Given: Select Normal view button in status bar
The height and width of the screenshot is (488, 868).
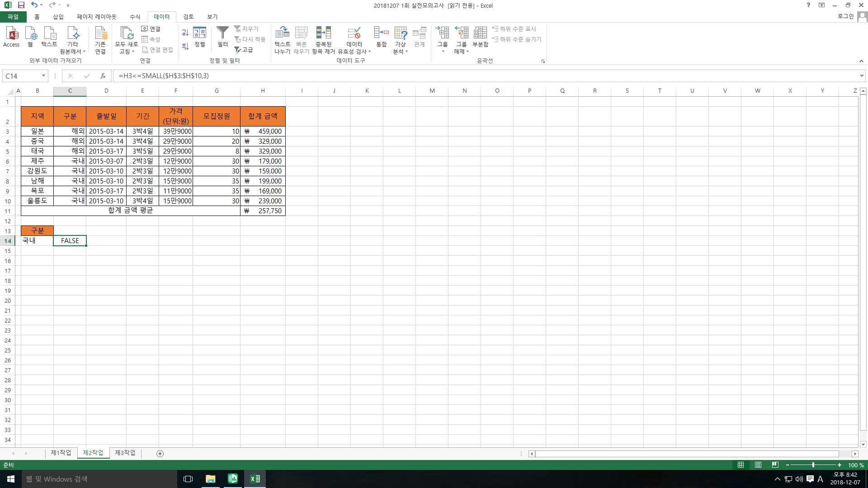Looking at the screenshot, I should pos(741,465).
